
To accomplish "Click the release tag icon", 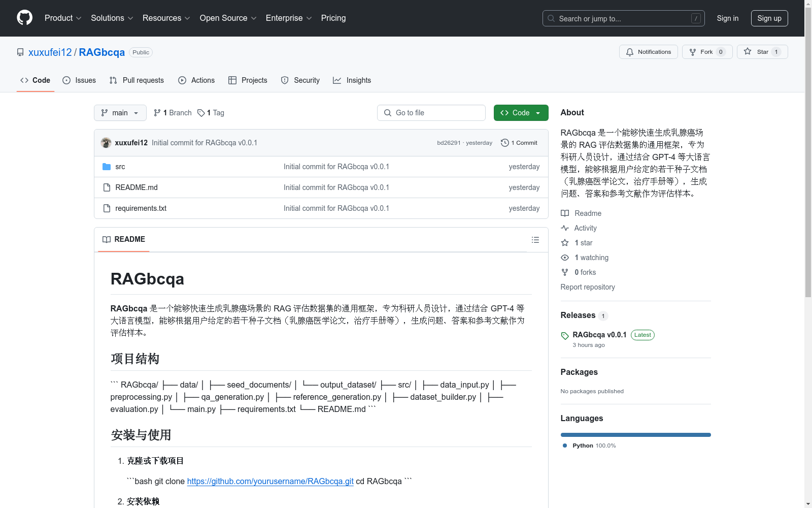I will (x=565, y=336).
